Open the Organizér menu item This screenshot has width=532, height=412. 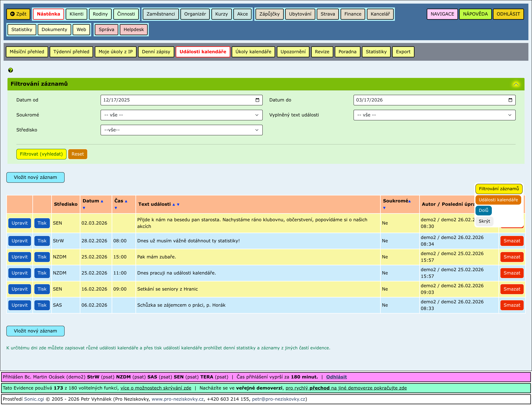[195, 14]
